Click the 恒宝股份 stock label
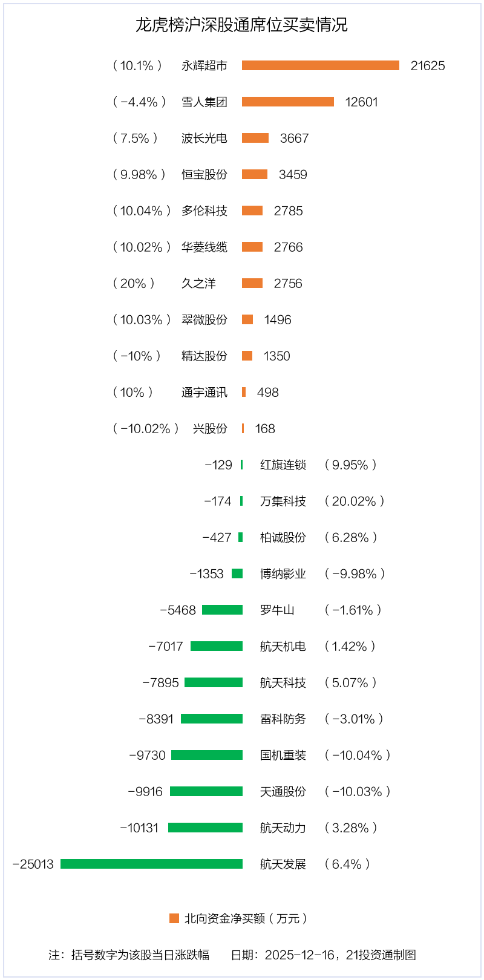Screen dimensions: 484x980 [x=204, y=174]
